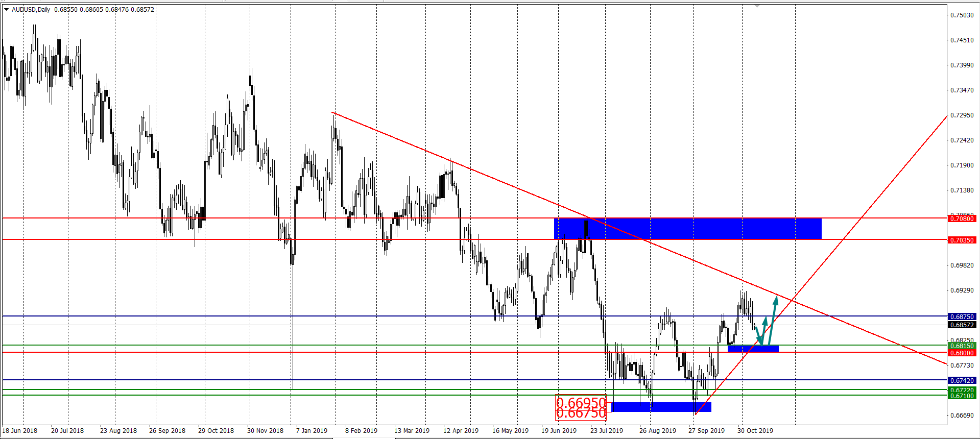Click the green 0.67100 price tag
Image resolution: width=980 pixels, height=439 pixels.
pyautogui.click(x=961, y=396)
